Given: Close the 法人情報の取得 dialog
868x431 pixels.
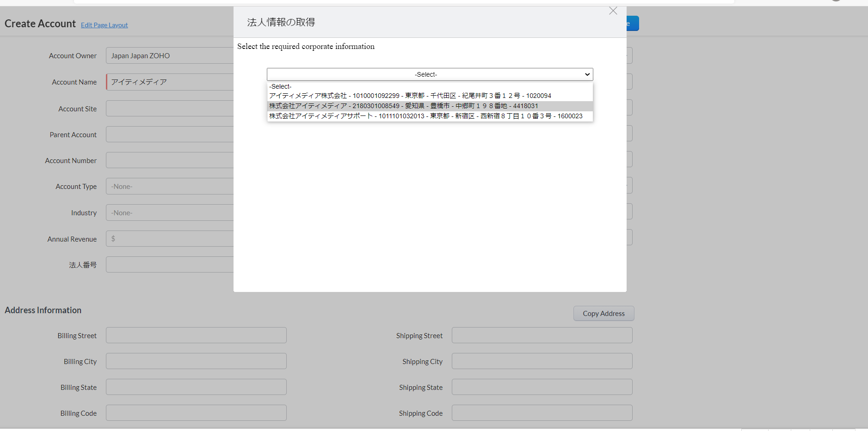Looking at the screenshot, I should tap(613, 11).
